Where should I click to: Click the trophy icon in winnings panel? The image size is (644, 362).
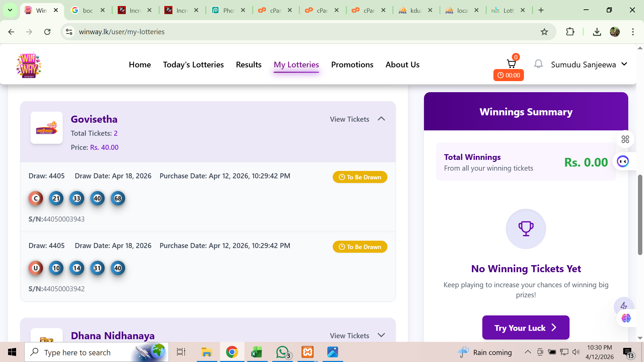click(526, 229)
